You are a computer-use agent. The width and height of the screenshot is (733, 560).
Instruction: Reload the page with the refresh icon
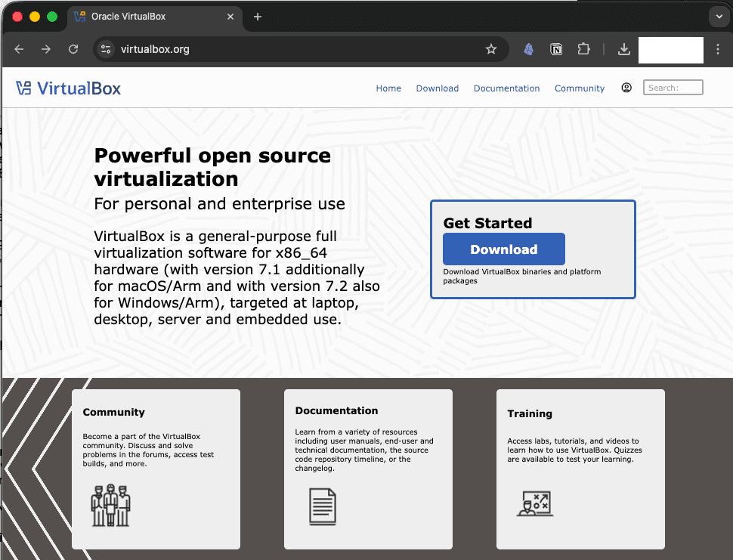[x=73, y=49]
